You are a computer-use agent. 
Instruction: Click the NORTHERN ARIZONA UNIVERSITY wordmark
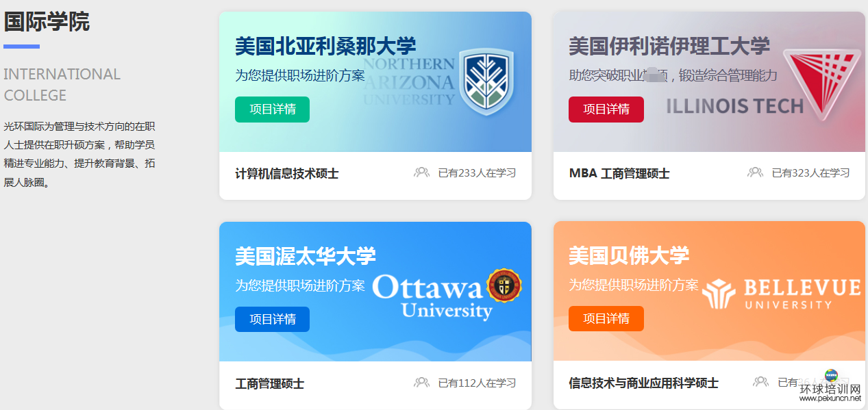pyautogui.click(x=409, y=81)
